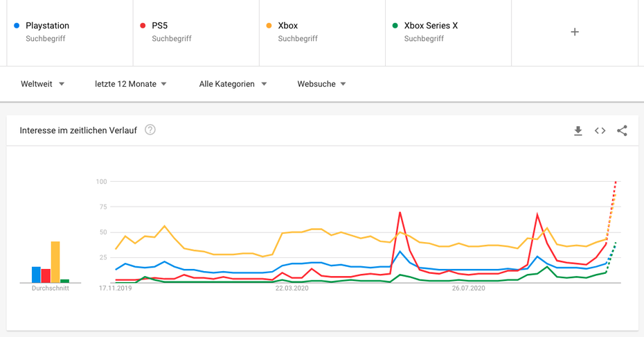Click the 17.11.2019 axis date
The height and width of the screenshot is (337, 644).
(116, 288)
